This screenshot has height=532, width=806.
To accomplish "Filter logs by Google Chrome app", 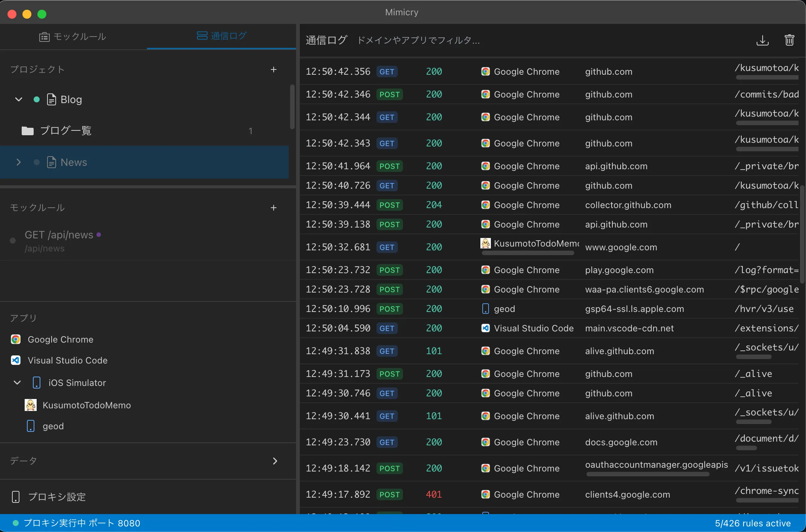I will pos(148,339).
